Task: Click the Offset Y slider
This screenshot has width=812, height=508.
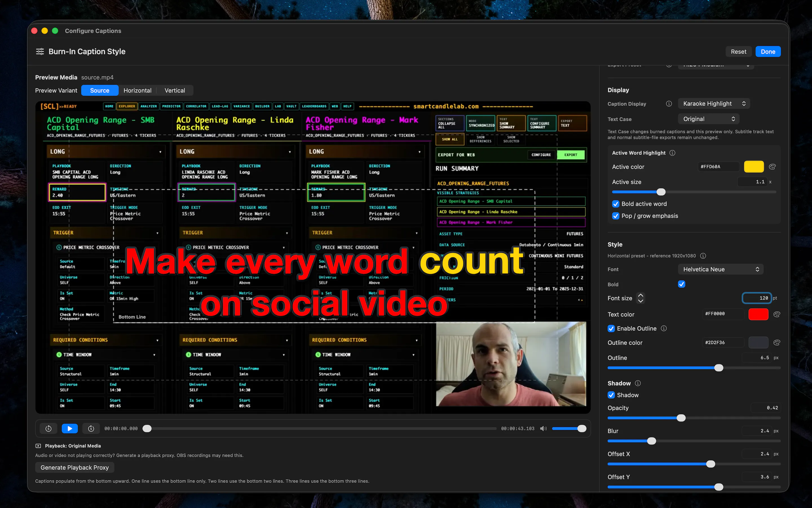Action: pos(694,487)
